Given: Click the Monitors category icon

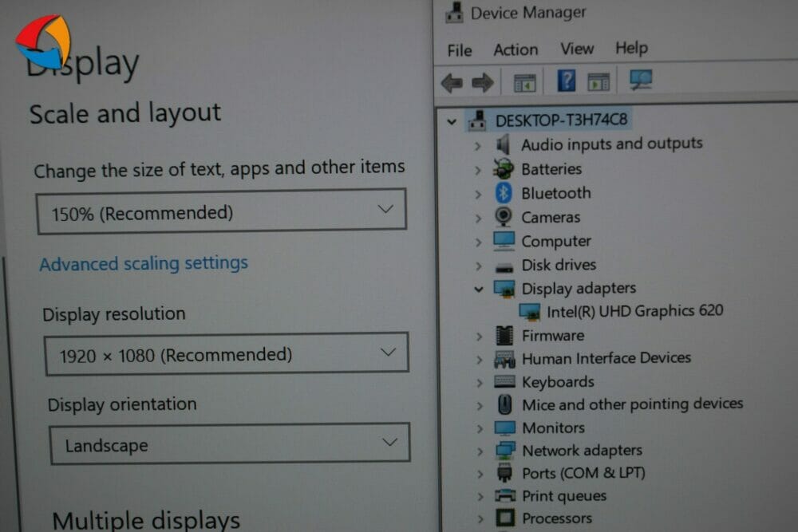Looking at the screenshot, I should pyautogui.click(x=505, y=428).
